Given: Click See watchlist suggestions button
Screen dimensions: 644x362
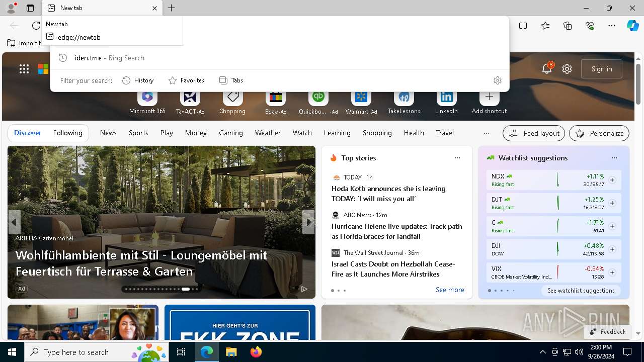Looking at the screenshot, I should pos(581,291).
